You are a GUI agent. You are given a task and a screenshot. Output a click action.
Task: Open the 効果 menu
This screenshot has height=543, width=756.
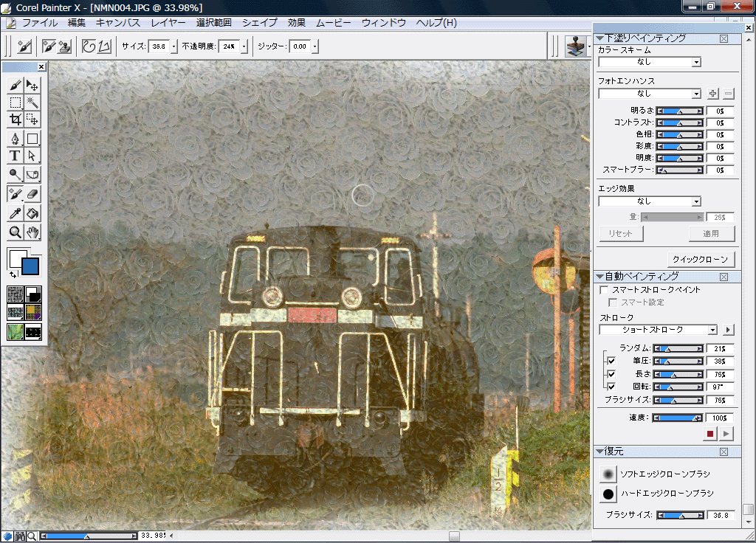(297, 23)
